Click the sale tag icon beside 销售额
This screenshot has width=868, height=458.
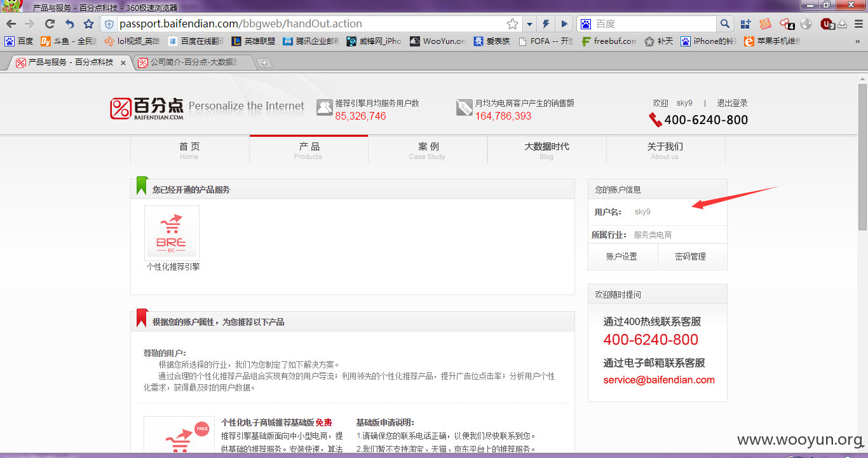tap(465, 108)
